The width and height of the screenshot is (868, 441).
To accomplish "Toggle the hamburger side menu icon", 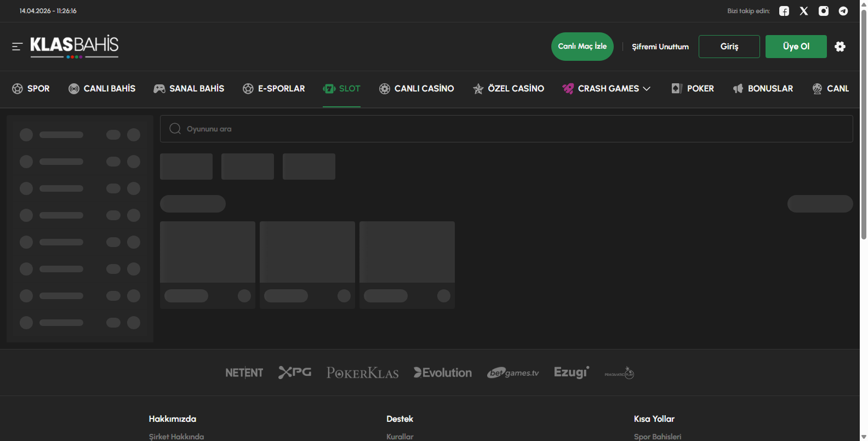I will coord(17,47).
